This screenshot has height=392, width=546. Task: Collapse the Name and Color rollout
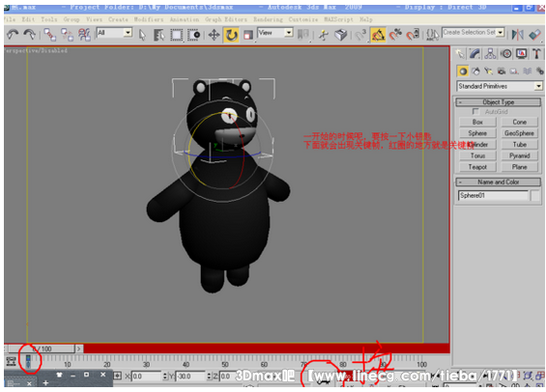(499, 182)
